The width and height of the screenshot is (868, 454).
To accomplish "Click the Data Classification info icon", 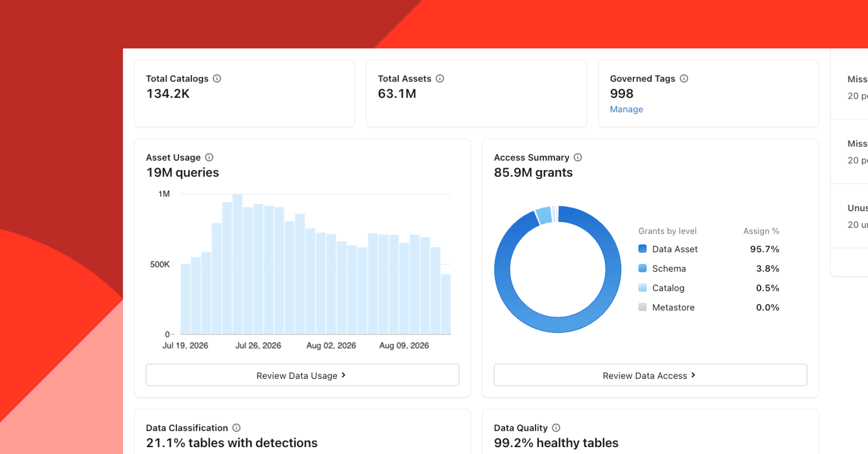I will (237, 428).
